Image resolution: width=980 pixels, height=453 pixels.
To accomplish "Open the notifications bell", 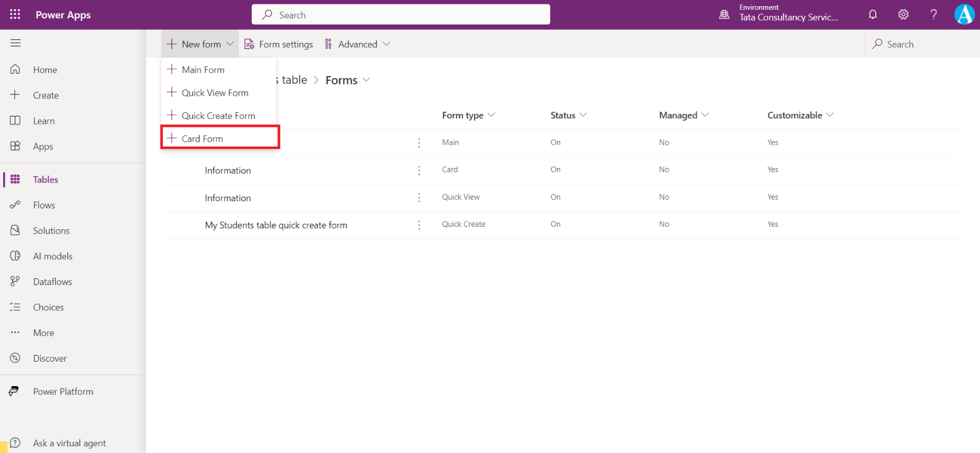I will pos(873,15).
